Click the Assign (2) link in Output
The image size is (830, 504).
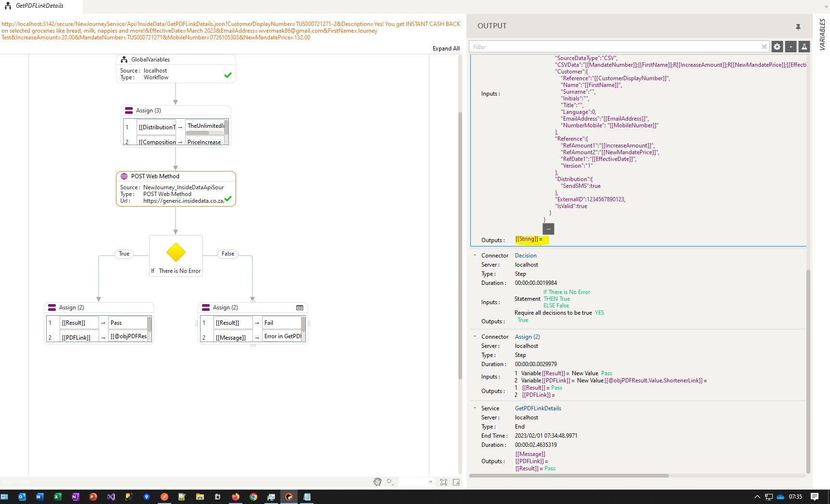click(x=527, y=337)
